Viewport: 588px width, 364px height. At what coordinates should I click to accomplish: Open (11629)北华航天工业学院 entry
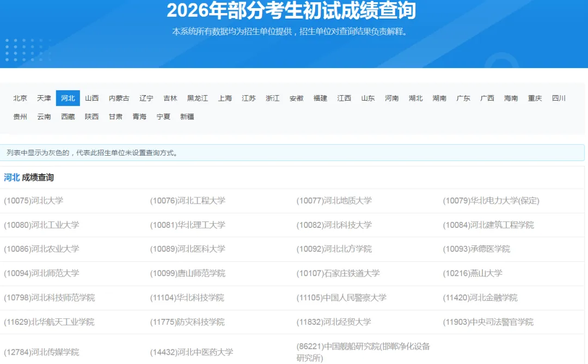(49, 322)
